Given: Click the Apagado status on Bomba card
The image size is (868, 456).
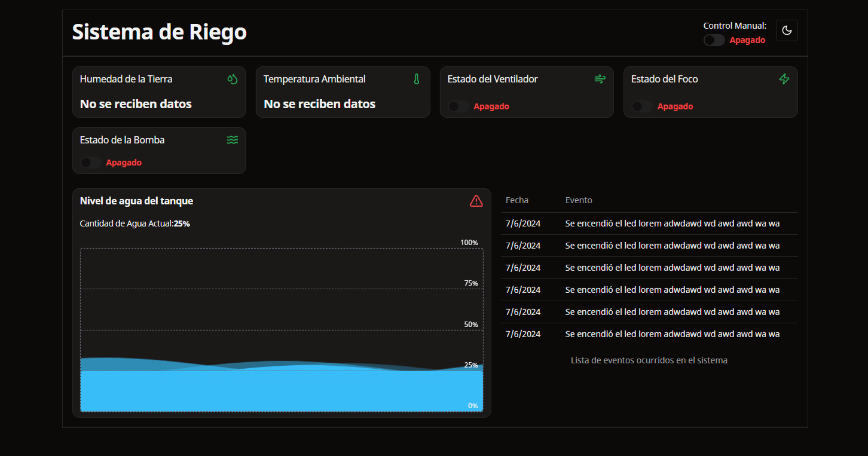Looking at the screenshot, I should click(124, 163).
